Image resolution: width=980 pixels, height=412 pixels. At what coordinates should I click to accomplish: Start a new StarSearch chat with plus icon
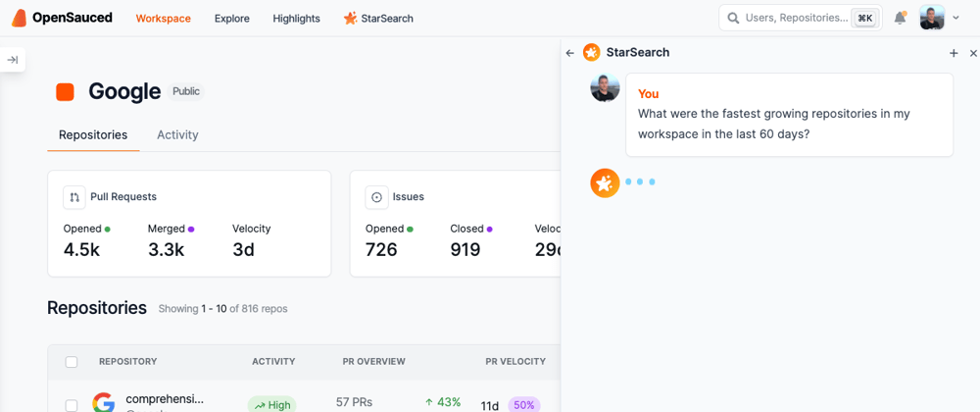pos(954,53)
